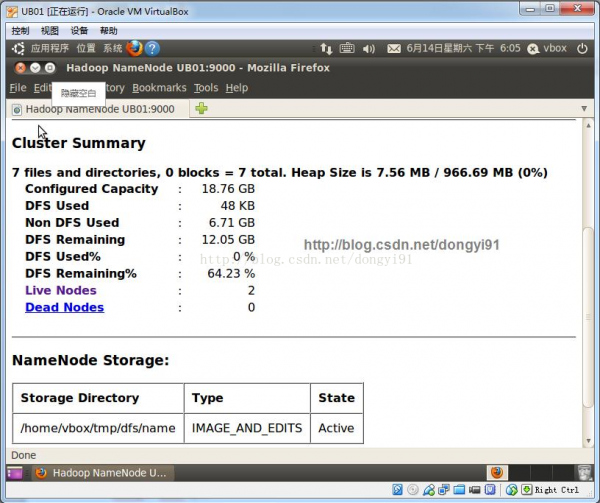600x503 pixels.
Task: Click the Active state cell
Action: click(x=336, y=428)
